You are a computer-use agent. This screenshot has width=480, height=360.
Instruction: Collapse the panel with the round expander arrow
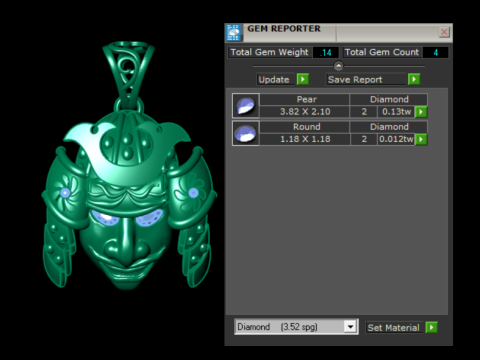(338, 66)
